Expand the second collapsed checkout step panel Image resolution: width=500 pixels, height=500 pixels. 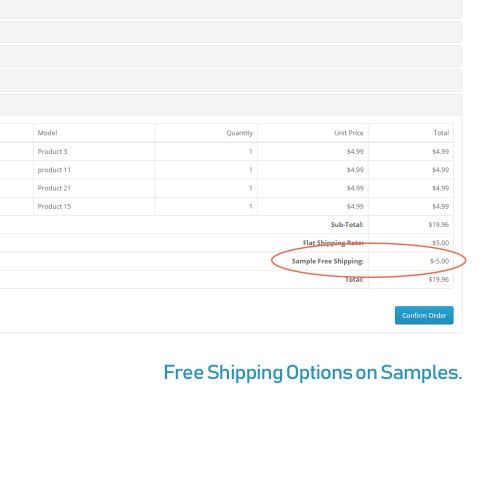231,32
